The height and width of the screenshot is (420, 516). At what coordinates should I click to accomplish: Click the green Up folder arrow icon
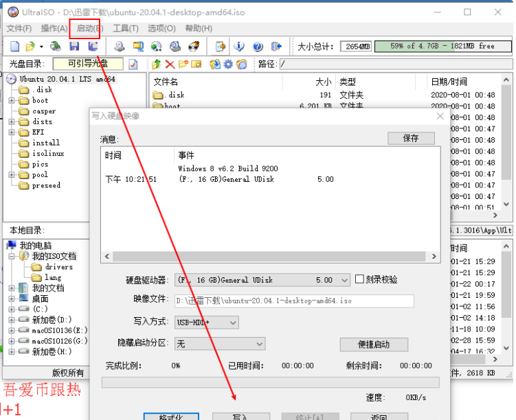157,64
